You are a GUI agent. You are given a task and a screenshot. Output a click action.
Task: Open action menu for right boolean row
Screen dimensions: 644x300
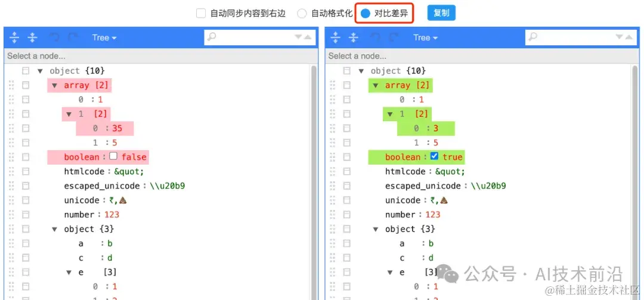pos(346,157)
